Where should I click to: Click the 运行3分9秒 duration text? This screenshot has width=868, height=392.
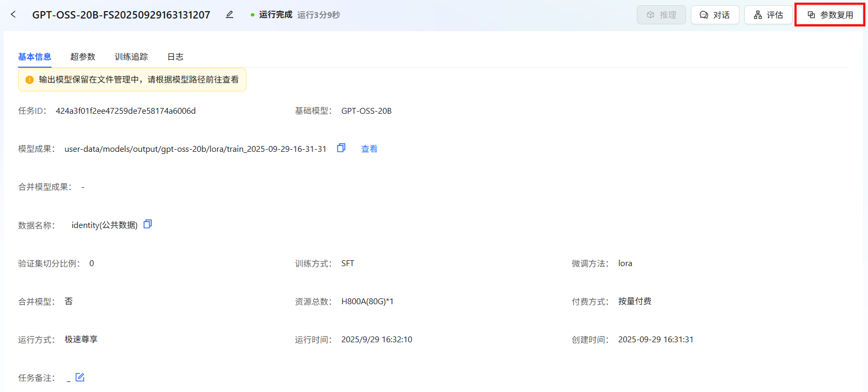(x=318, y=15)
